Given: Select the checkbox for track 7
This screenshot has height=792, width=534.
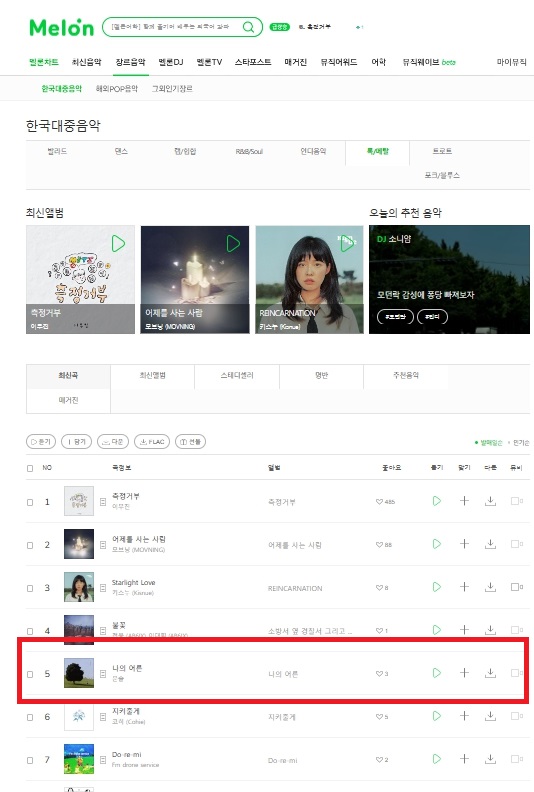Looking at the screenshot, I should tap(30, 760).
